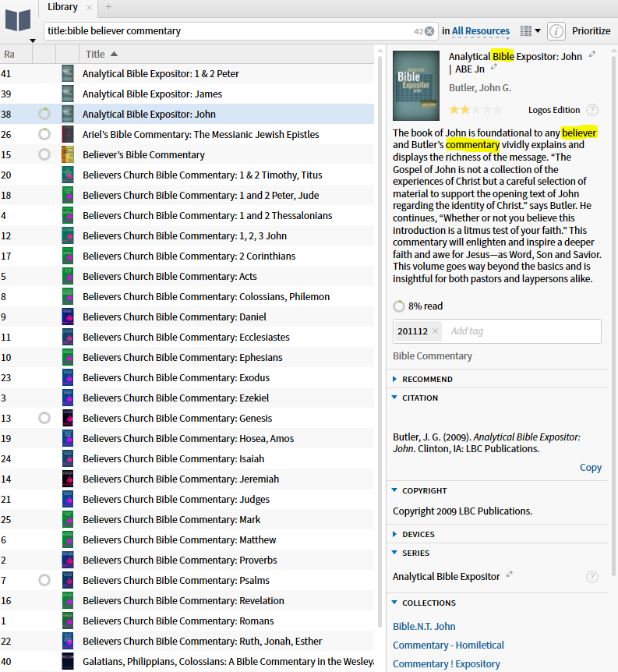Screen dimensions: 618x672
Task: Click the cover icon for Believers Church: Genesis
Action: (x=68, y=419)
